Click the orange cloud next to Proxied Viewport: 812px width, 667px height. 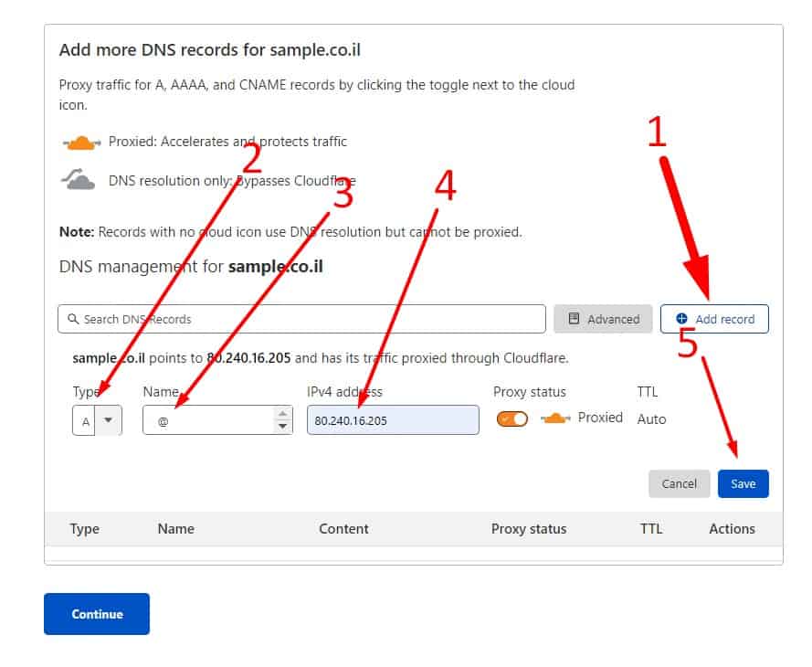555,418
